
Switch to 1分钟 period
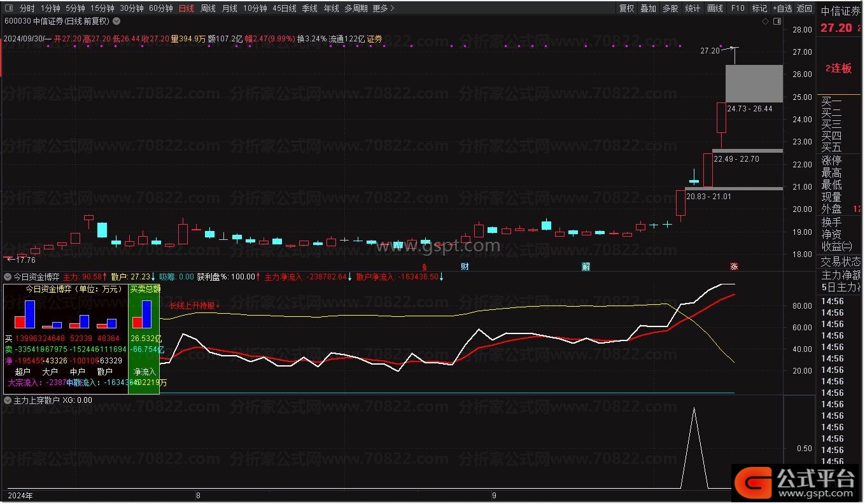point(50,9)
